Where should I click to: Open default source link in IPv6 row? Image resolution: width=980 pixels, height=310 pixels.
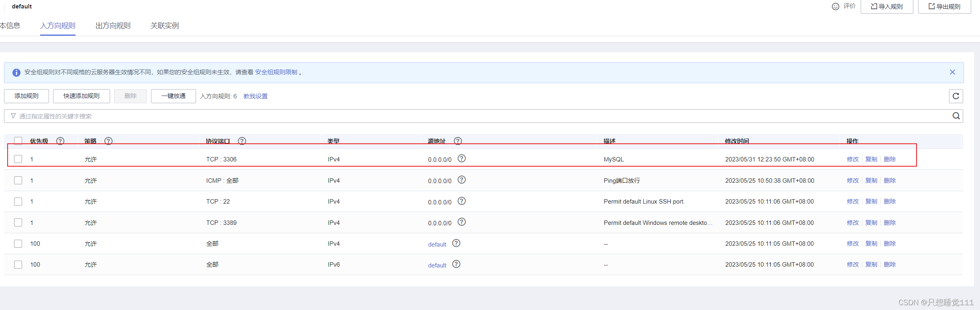point(437,265)
